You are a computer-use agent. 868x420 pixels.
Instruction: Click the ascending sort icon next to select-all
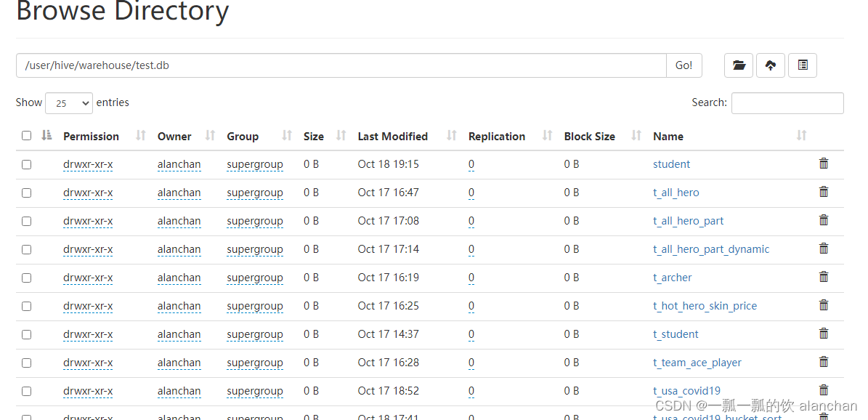click(47, 135)
